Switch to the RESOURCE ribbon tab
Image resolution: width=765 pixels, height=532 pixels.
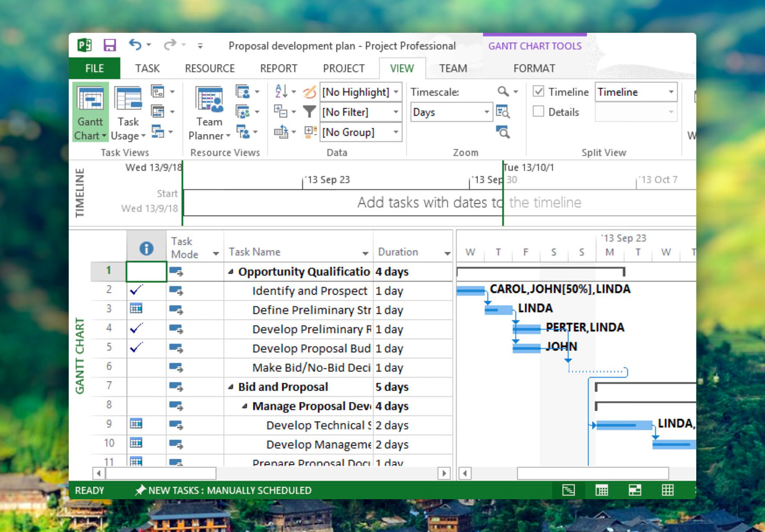210,68
